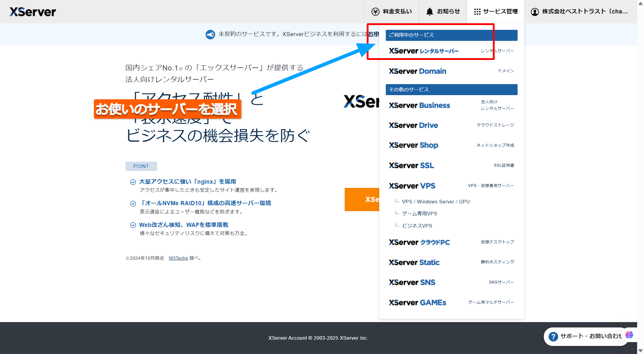Click the scrollbar up arrow
644x354 pixels.
click(x=640, y=3)
